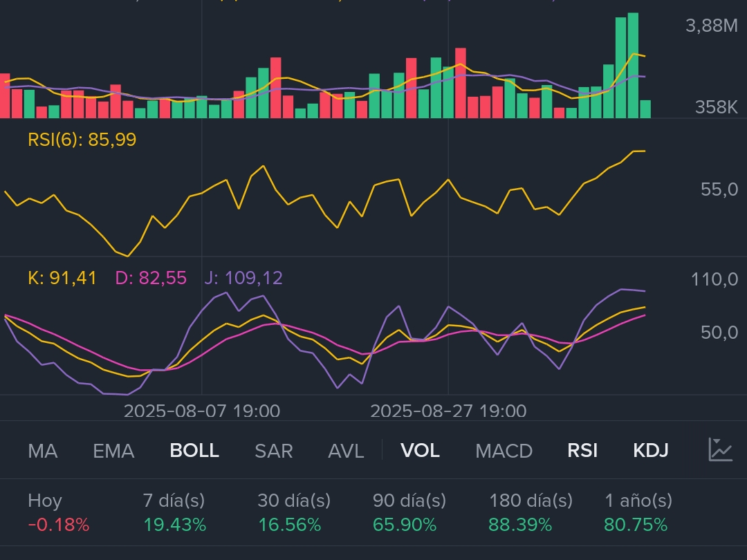The height and width of the screenshot is (560, 747).
Task: Enable the MA indicator
Action: (43, 451)
